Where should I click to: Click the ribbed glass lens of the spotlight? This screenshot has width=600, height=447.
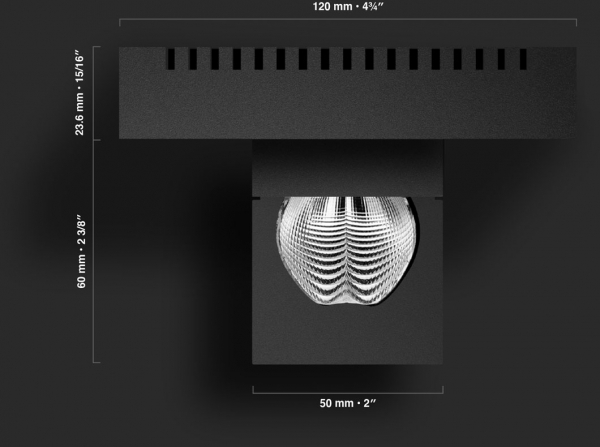(347, 251)
